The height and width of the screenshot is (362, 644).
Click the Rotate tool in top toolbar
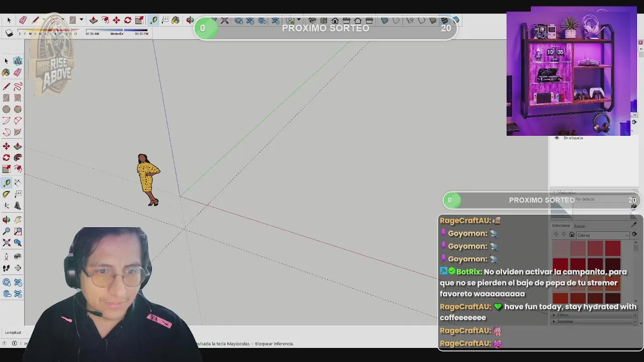[x=128, y=20]
